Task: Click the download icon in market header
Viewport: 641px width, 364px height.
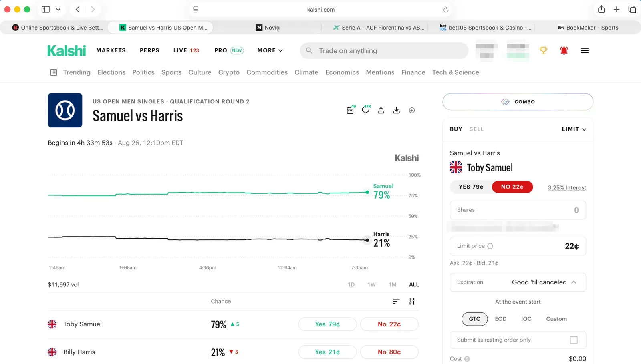Action: click(x=396, y=110)
